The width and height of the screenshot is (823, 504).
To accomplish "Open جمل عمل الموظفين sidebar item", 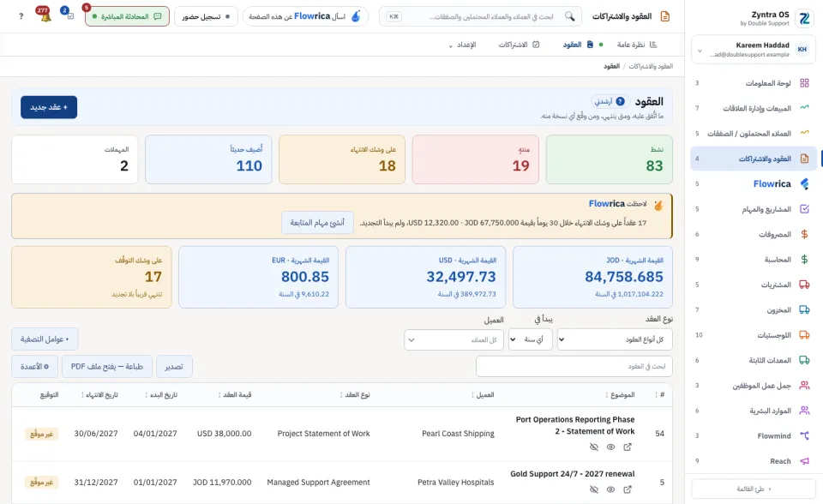I will pyautogui.click(x=754, y=386).
